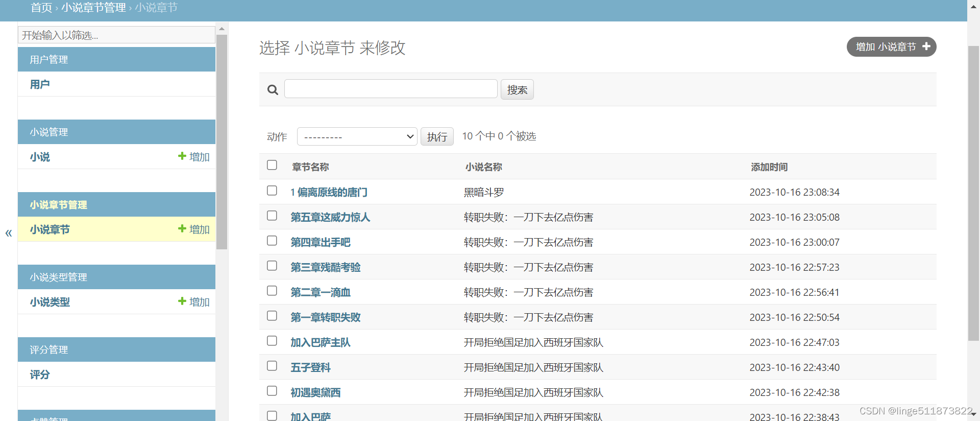This screenshot has width=980, height=421.
Task: Click the search magnifier icon
Action: click(273, 90)
